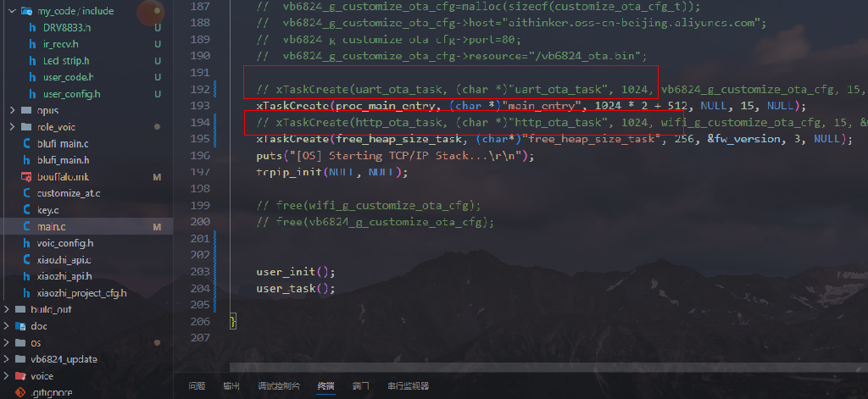Click the commented uart_ota_task xTaskCreate line
The width and height of the screenshot is (868, 399).
point(562,89)
